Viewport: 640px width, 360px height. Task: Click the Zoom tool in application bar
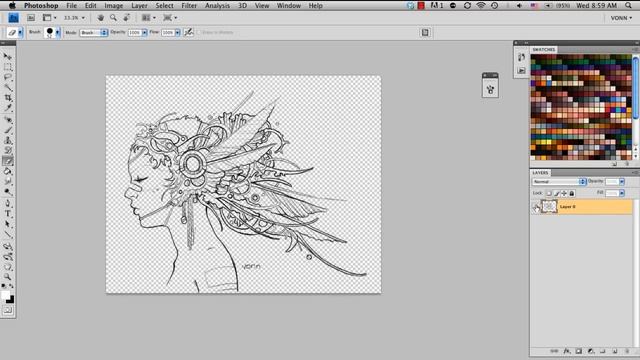113,18
